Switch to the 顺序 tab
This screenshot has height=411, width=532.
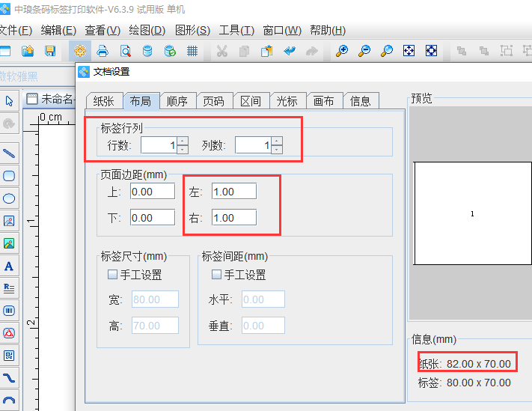coord(177,101)
